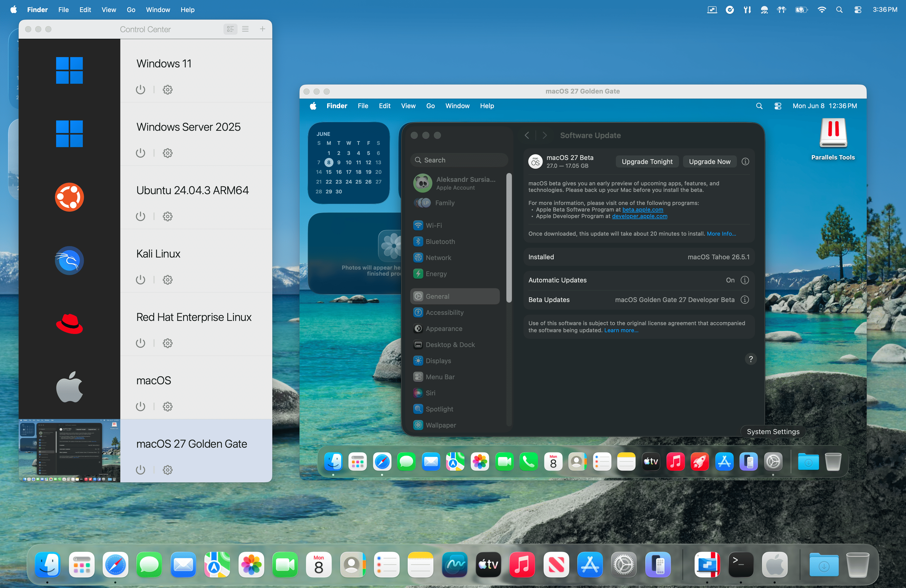The height and width of the screenshot is (588, 906).
Task: Open the settings gear for the macOS VM
Action: point(168,407)
